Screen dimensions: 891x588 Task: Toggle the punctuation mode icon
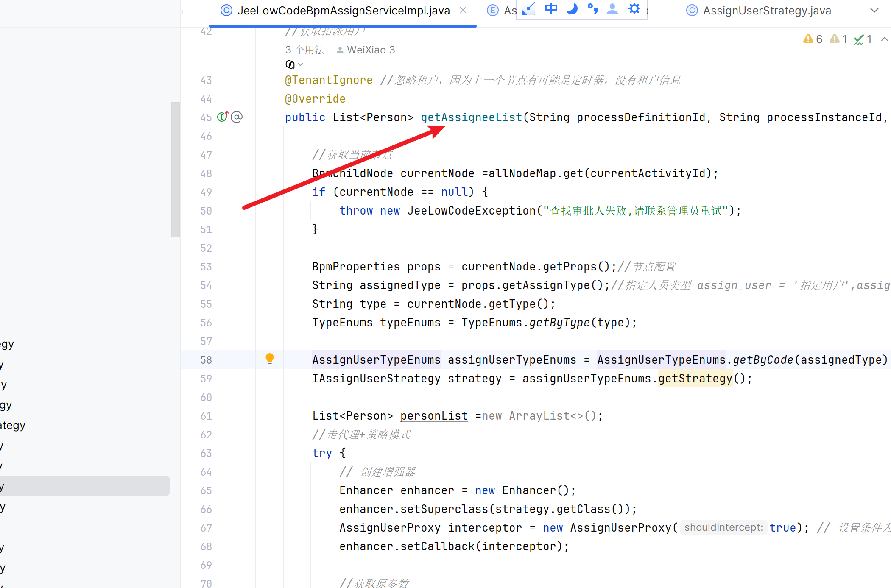(x=592, y=9)
